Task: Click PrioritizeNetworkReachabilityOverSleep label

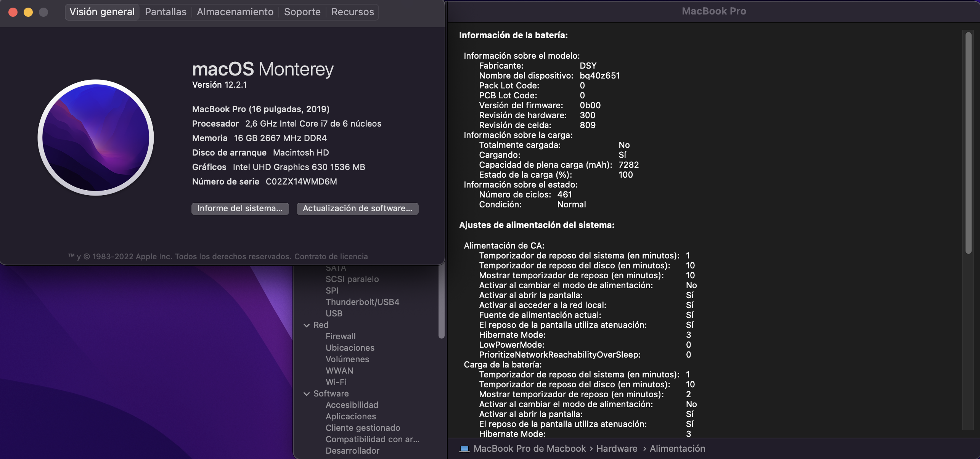Action: pos(559,355)
